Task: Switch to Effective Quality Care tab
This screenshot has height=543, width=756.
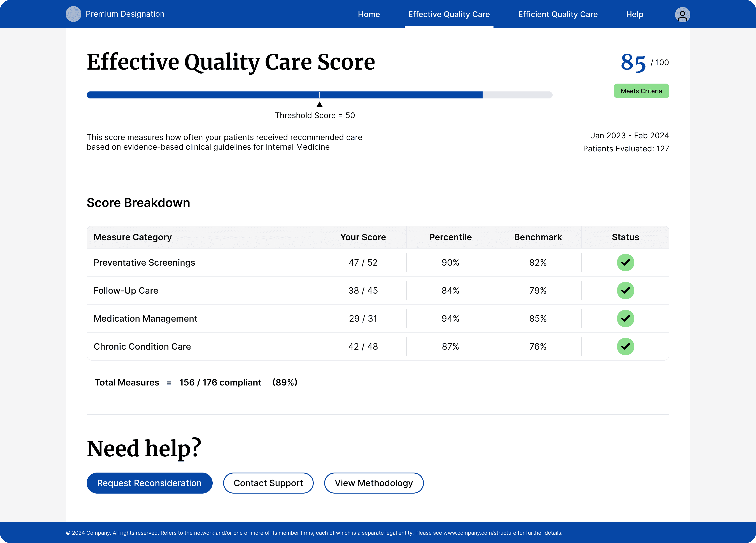Action: 449,14
